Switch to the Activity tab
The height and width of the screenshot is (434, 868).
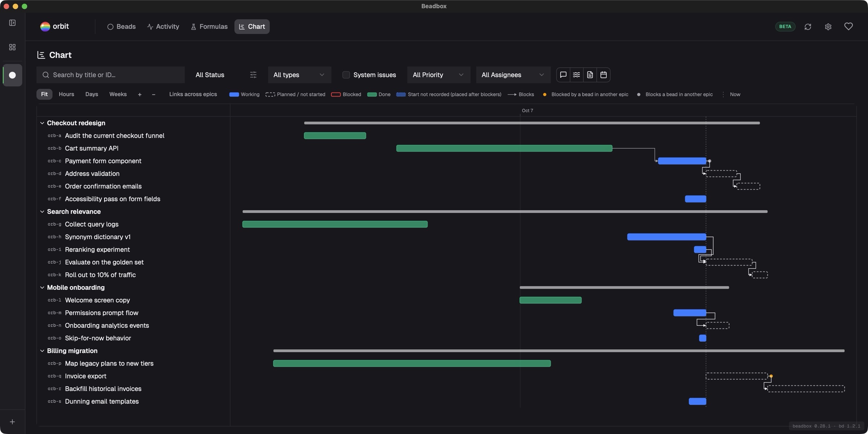tap(163, 27)
